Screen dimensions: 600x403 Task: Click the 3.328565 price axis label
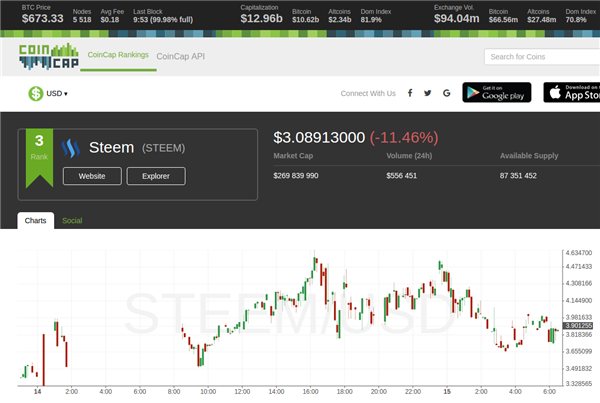[579, 383]
